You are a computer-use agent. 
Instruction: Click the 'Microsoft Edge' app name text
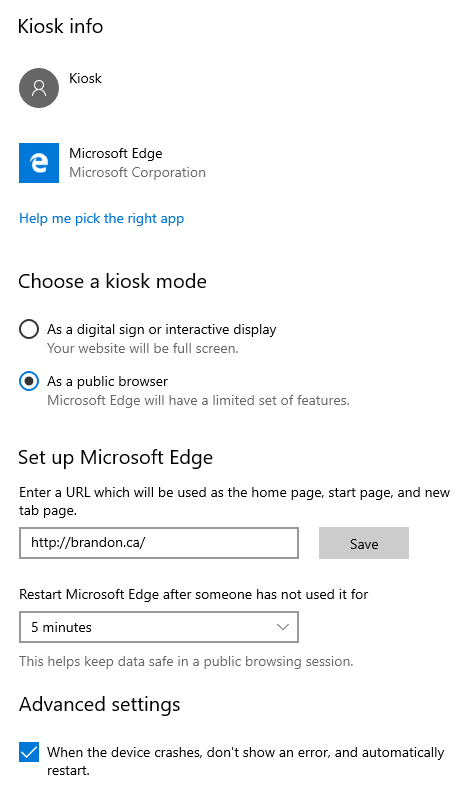pos(116,153)
